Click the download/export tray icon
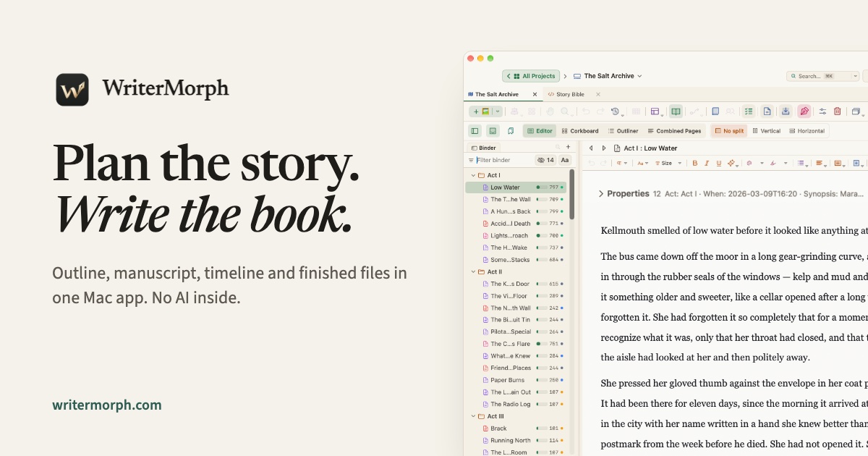 pos(786,111)
